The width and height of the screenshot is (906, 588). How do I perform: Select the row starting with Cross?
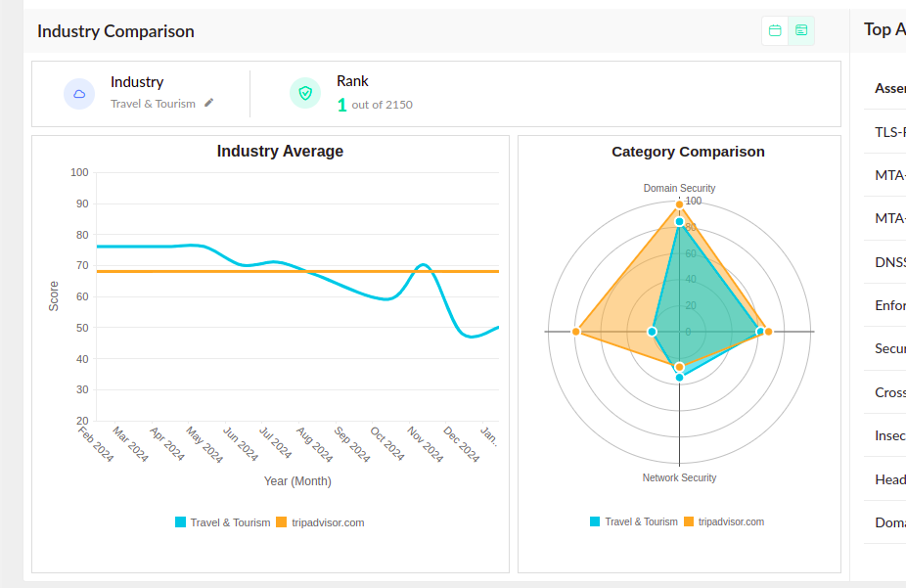(889, 392)
